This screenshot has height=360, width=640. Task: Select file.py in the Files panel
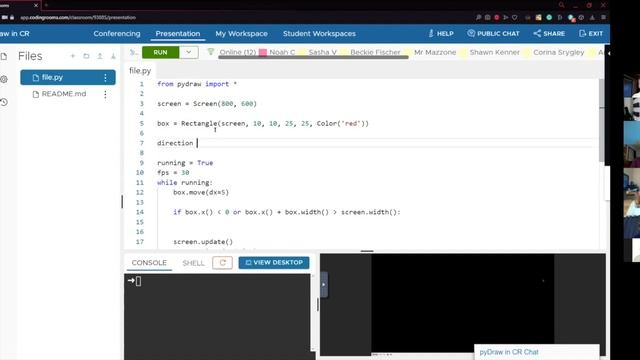click(68, 77)
